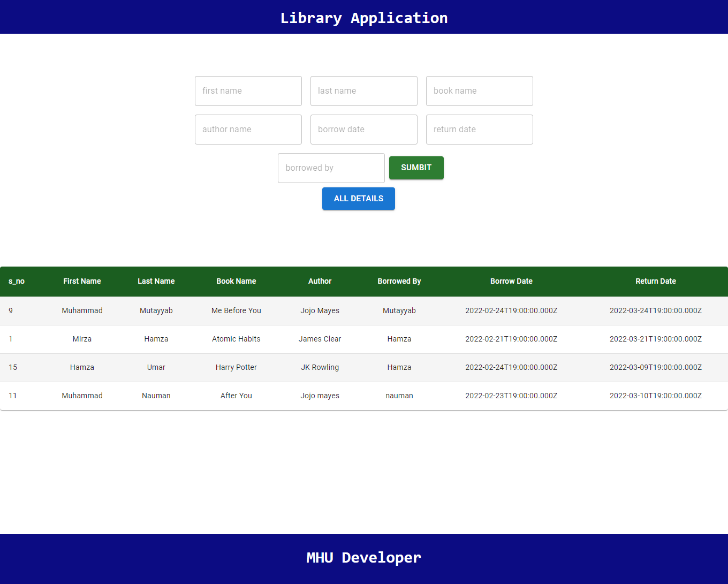The image size is (728, 584).
Task: Click return date 2022-03-10T19:00:00.000Z
Action: (x=656, y=396)
